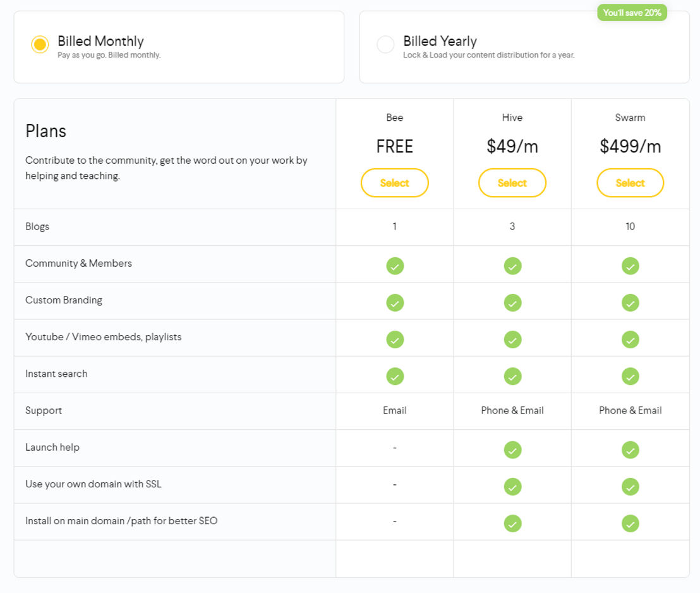700x593 pixels.
Task: Click the Instant search row label
Action: [56, 374]
